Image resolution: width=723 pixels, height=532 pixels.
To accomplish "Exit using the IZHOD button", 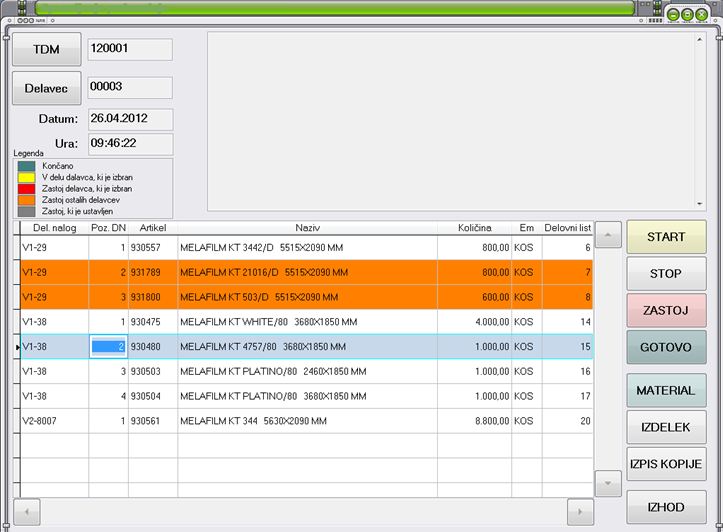I will (666, 507).
